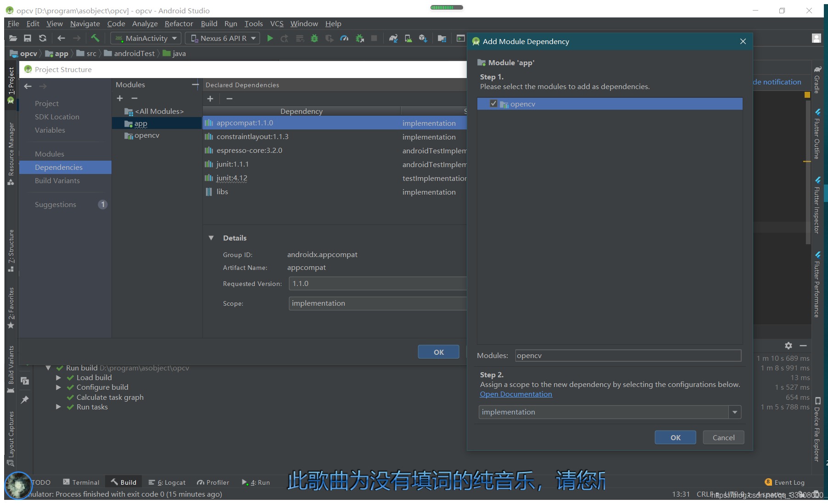This screenshot has height=504, width=828.
Task: Open the Scope implementation combo in Details
Action: 378,303
